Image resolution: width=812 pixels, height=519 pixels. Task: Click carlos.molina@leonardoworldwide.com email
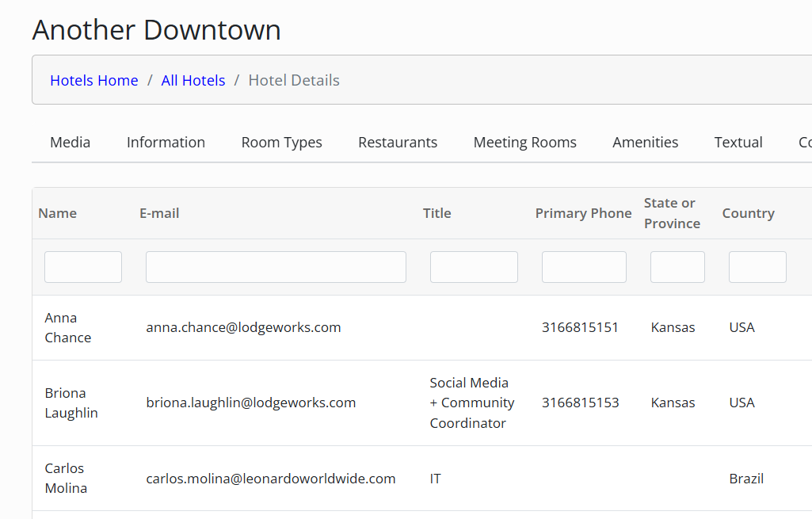tap(271, 479)
